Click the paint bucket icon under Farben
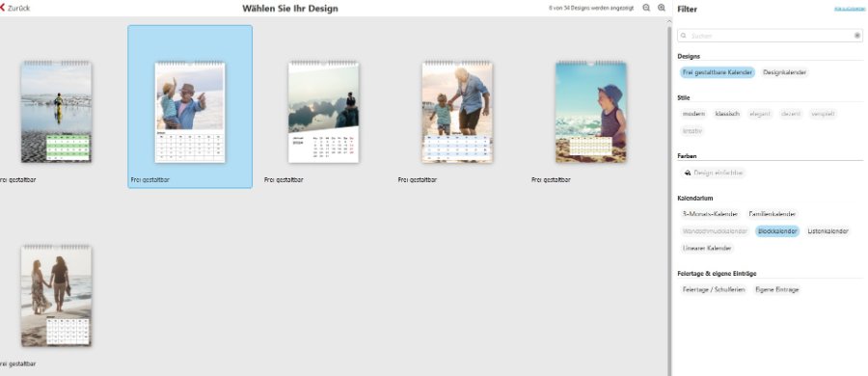 coord(688,173)
